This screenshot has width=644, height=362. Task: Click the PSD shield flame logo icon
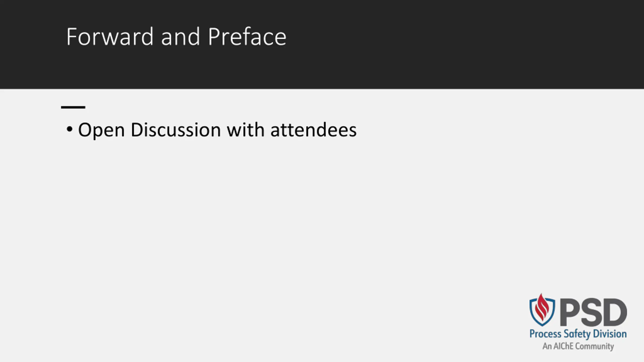pyautogui.click(x=542, y=309)
